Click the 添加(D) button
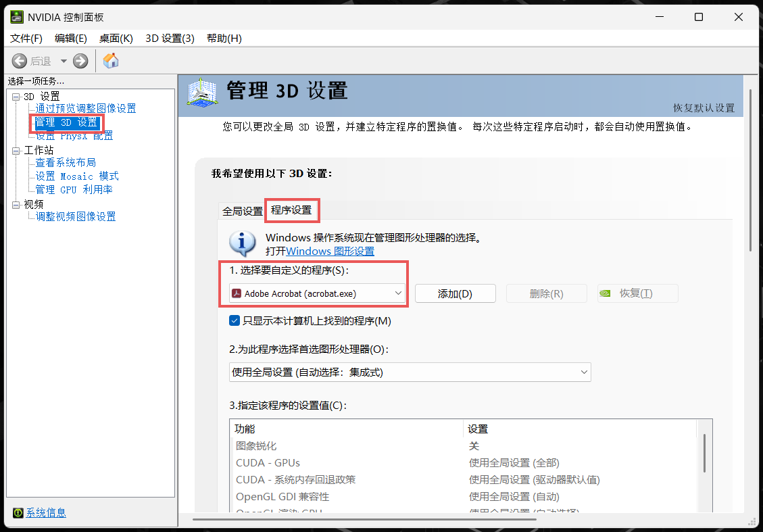The image size is (763, 532). coord(455,293)
